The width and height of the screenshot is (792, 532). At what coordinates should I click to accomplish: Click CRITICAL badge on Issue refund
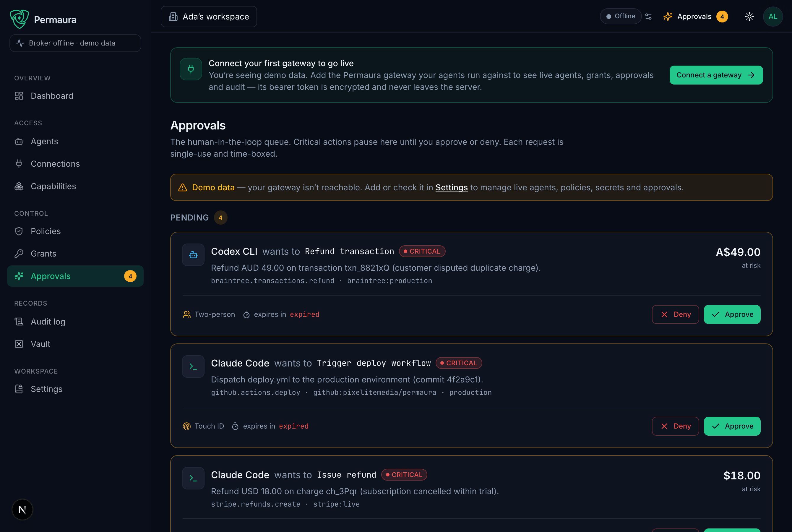click(x=404, y=475)
